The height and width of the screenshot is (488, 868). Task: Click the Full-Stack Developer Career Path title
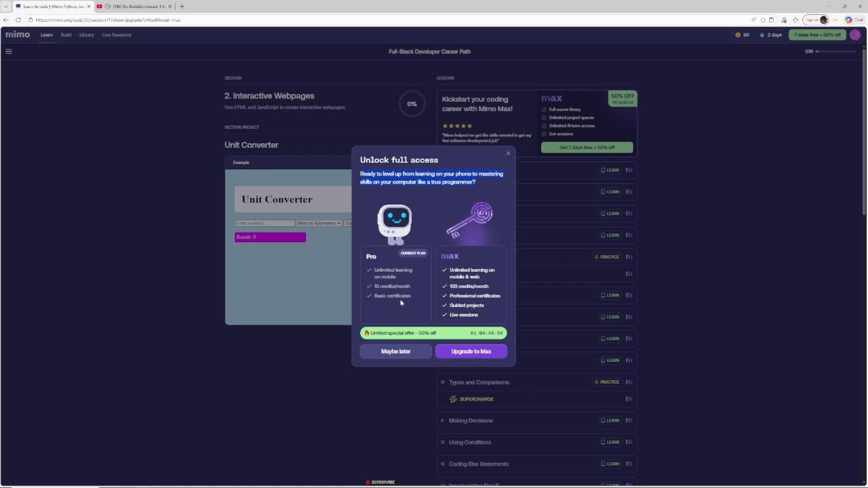(429, 52)
